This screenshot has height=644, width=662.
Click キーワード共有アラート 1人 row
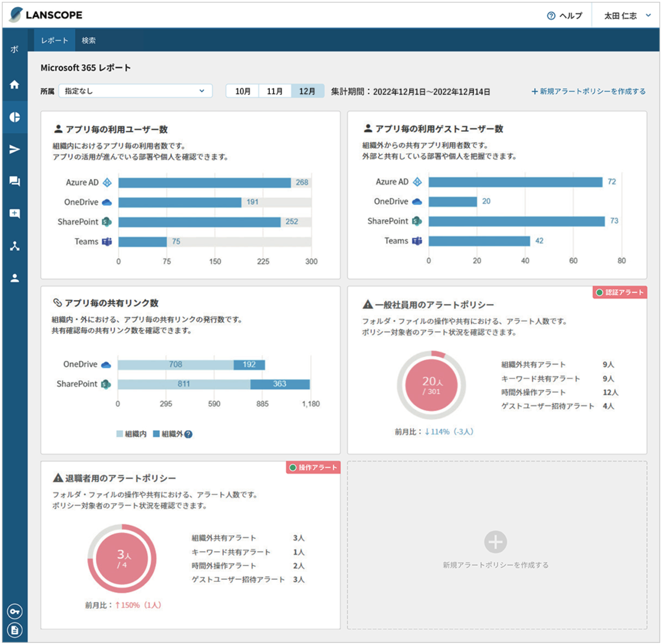coord(248,552)
